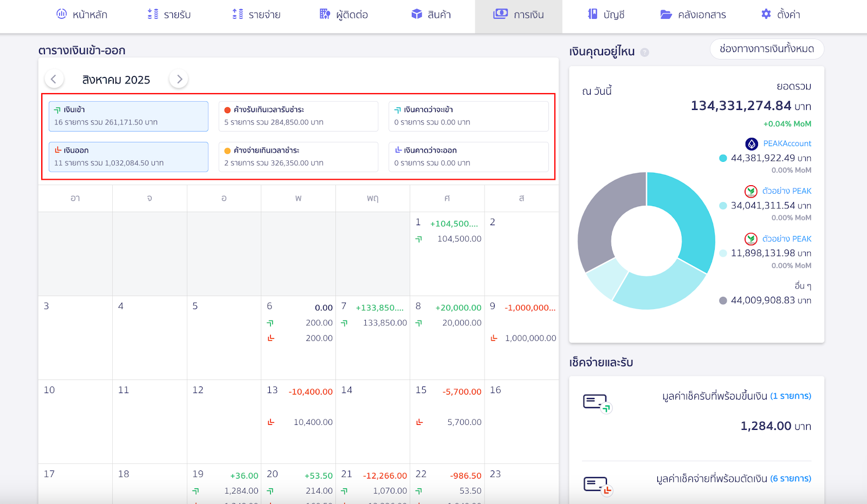Screen dimensions: 867x504
Task: Open the หน้าหลัก home menu
Action: (x=82, y=15)
